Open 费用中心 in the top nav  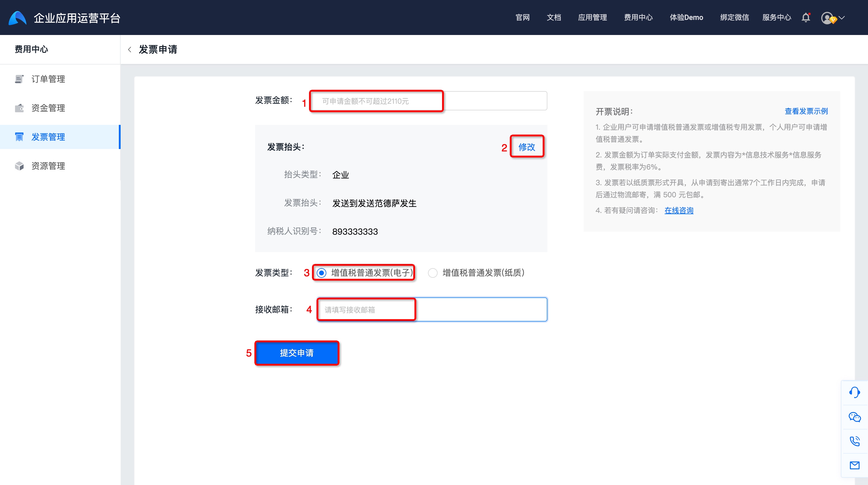point(638,17)
